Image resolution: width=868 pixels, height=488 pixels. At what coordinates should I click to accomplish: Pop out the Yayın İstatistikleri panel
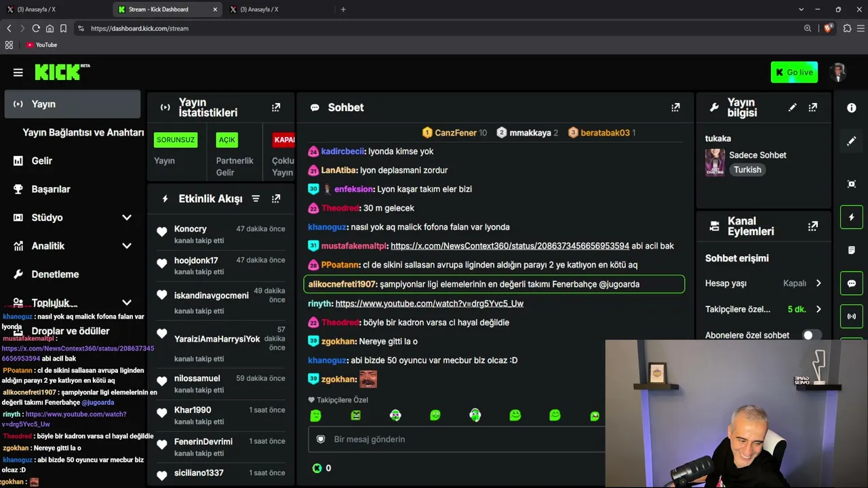[x=276, y=107]
